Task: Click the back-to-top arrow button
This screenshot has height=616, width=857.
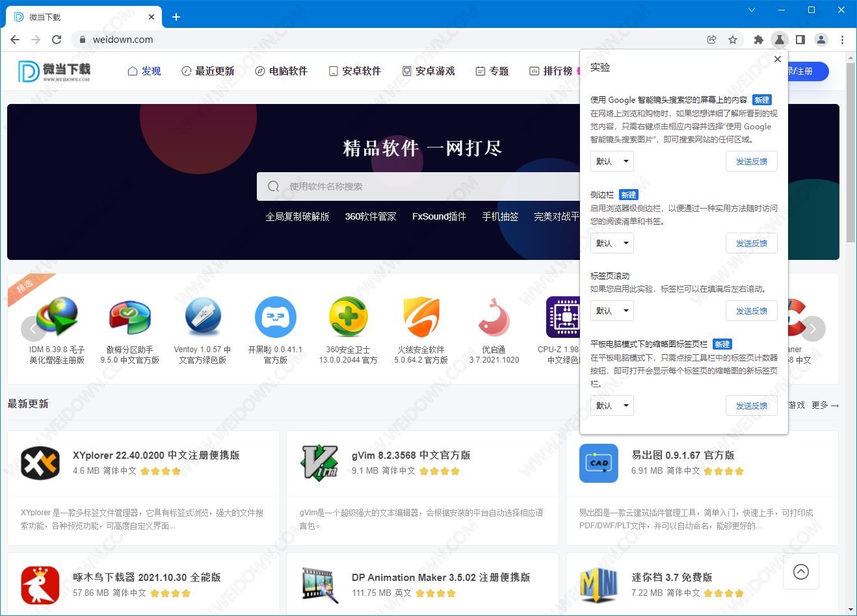Action: coord(801,572)
